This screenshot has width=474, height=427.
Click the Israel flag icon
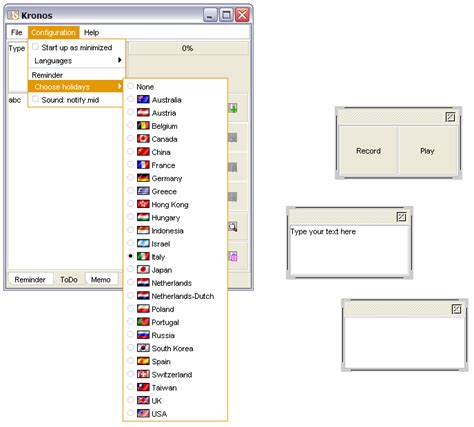click(x=143, y=243)
